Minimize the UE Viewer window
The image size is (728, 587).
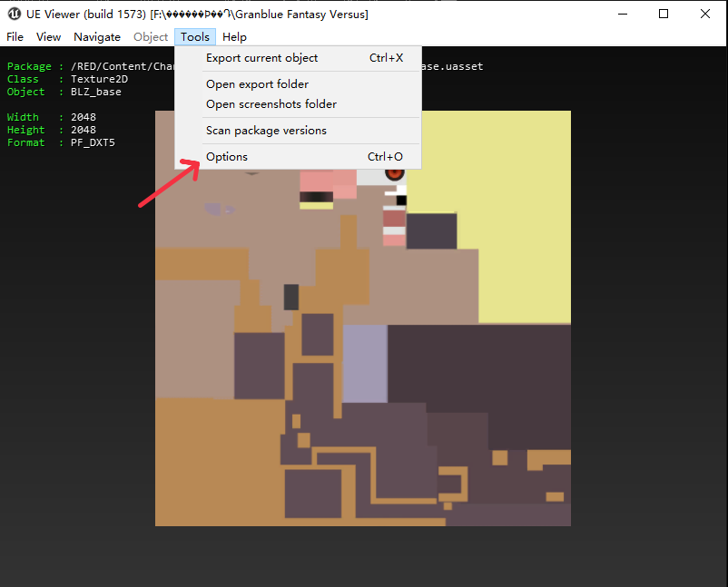tap(623, 14)
